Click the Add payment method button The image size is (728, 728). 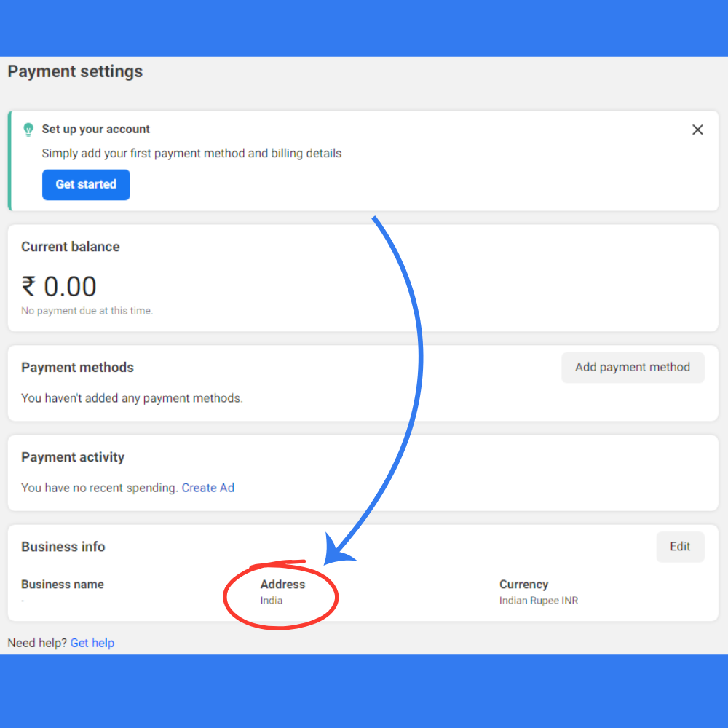pyautogui.click(x=632, y=368)
